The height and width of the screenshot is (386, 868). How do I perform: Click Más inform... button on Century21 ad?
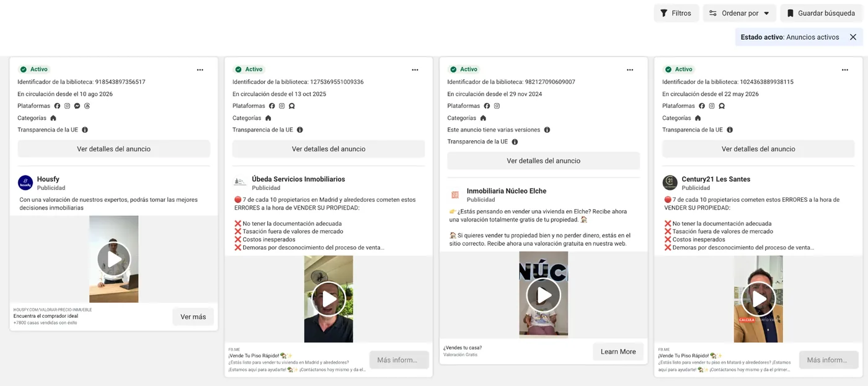(x=829, y=360)
